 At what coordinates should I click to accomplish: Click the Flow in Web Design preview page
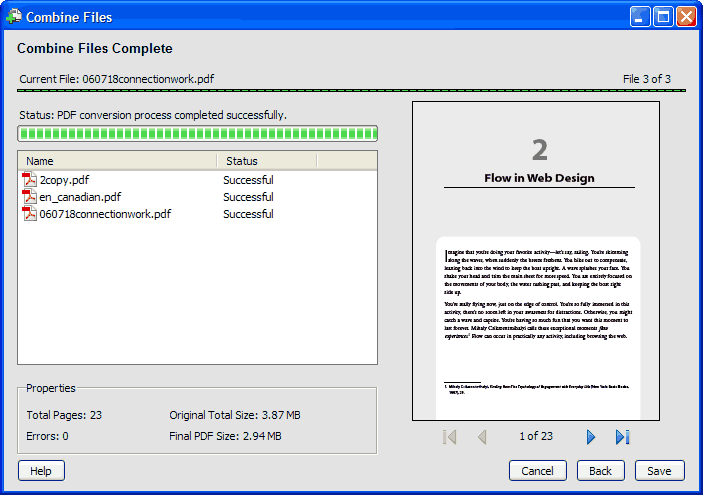click(538, 260)
